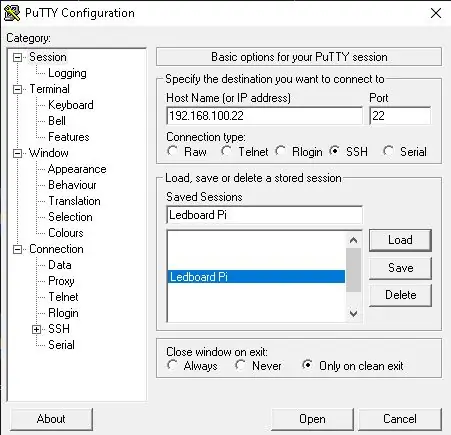The width and height of the screenshot is (451, 435).
Task: Collapse the Terminal tree node
Action: 17,90
